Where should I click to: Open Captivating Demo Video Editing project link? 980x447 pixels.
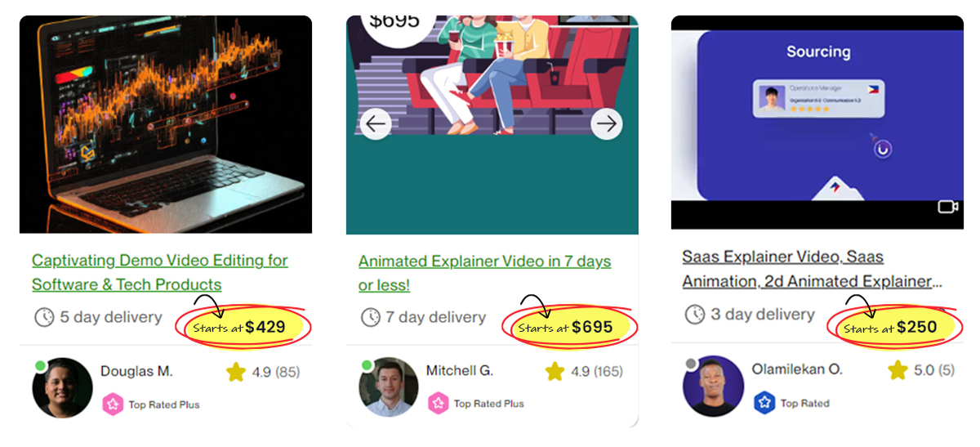tap(160, 272)
